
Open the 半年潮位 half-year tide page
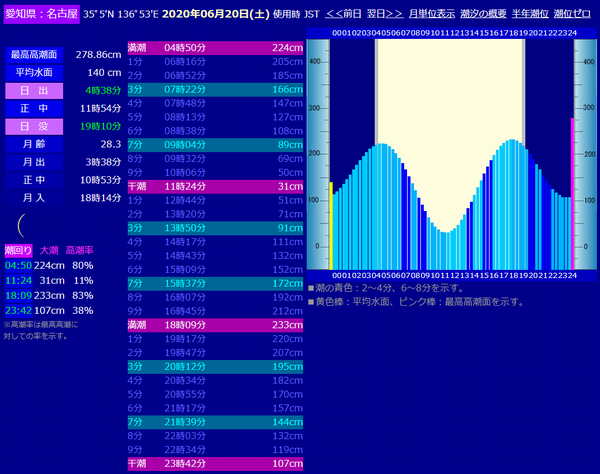529,15
